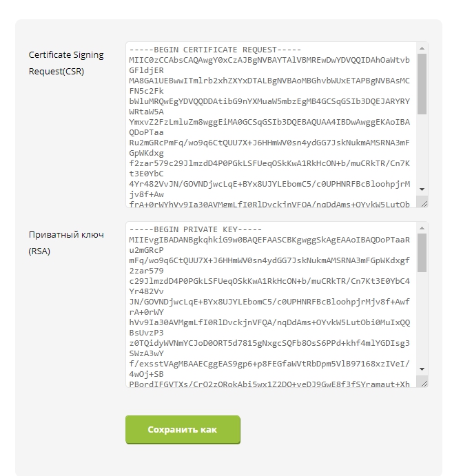Click the resize grip of CSR textarea

[x=422, y=203]
